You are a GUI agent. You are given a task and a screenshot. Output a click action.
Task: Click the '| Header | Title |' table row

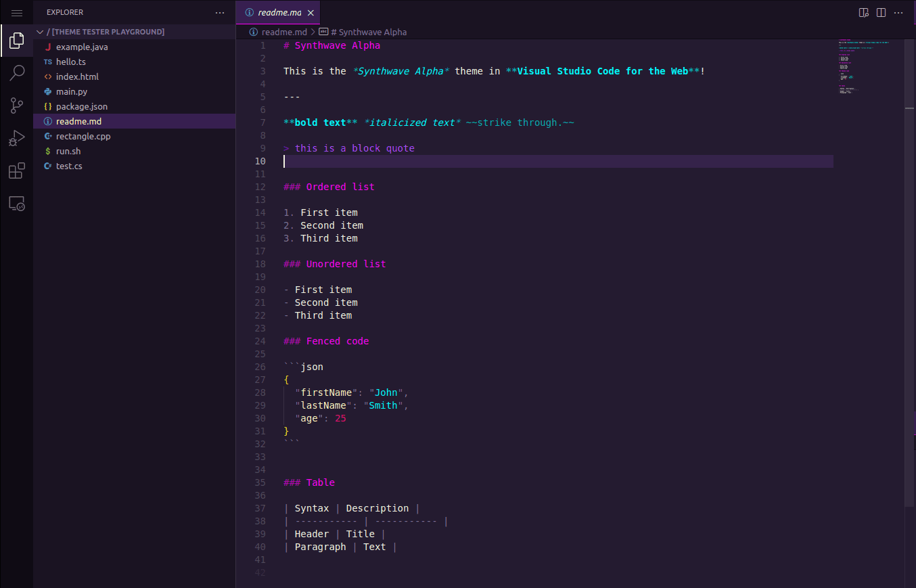[335, 535]
